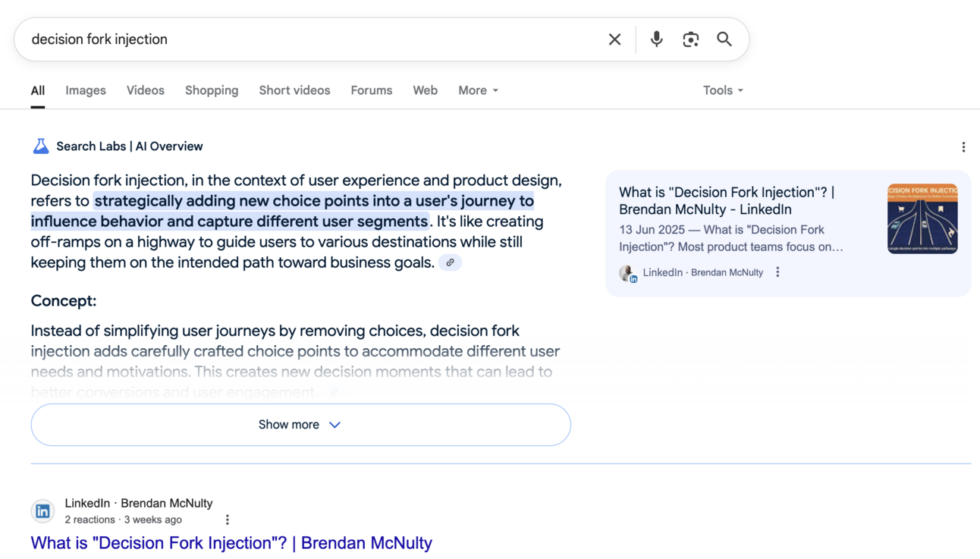The image size is (980, 559).
Task: Open the Short videos tab
Action: point(294,90)
